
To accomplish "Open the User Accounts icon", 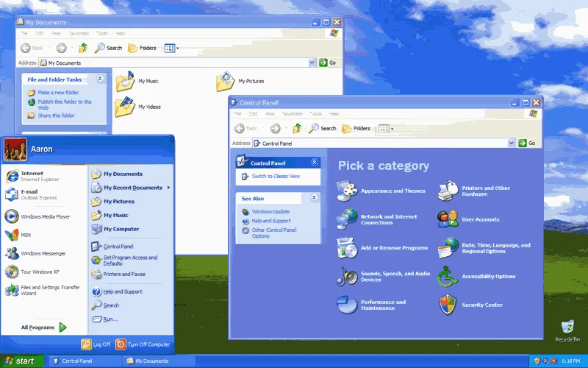I will pos(448,219).
